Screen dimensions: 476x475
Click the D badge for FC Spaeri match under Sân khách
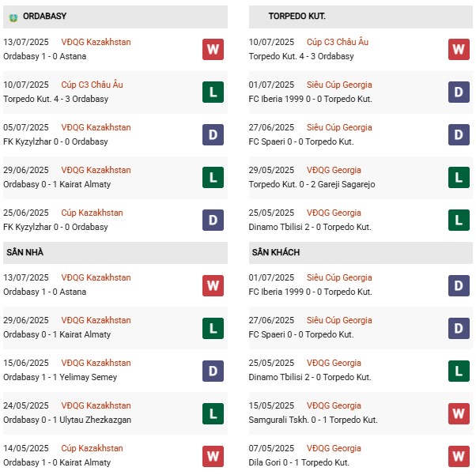(459, 328)
